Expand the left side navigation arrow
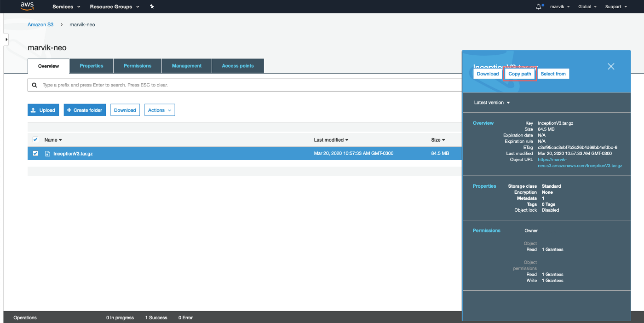 click(x=6, y=40)
